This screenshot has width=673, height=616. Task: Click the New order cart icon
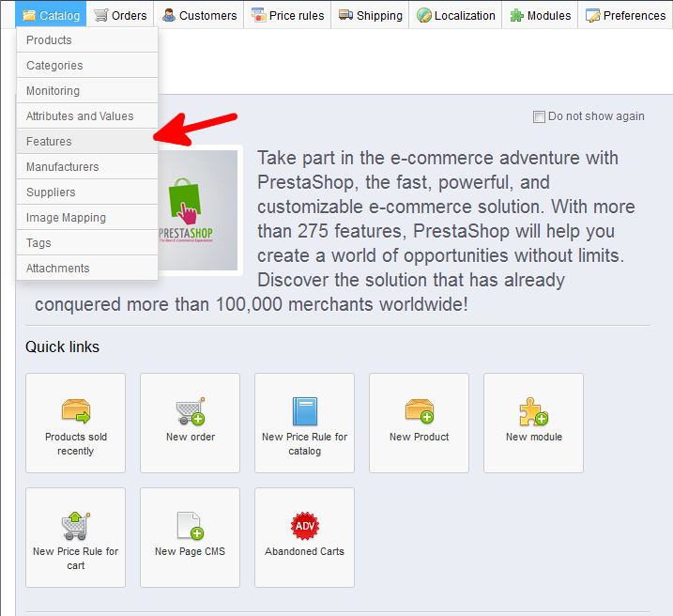coord(191,411)
